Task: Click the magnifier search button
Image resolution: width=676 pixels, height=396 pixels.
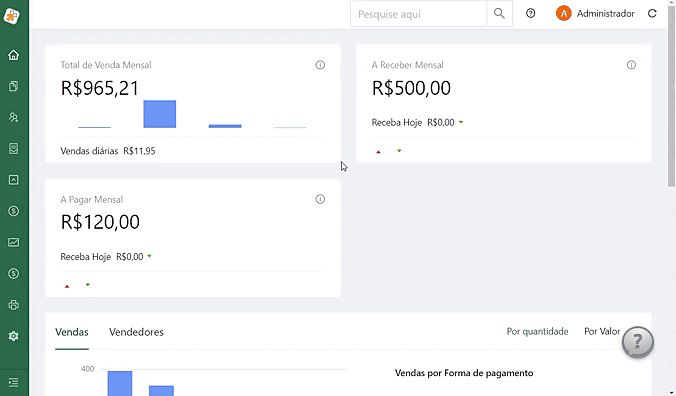Action: click(x=499, y=14)
